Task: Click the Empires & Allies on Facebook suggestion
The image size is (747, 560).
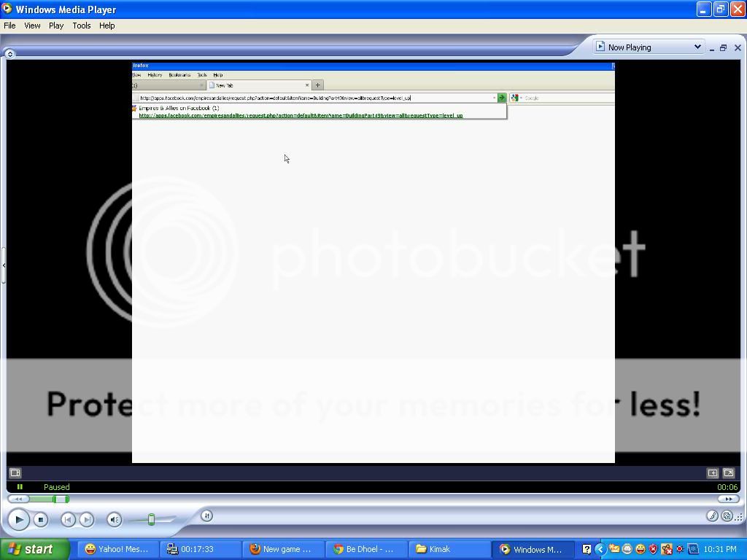Action: pyautogui.click(x=179, y=108)
